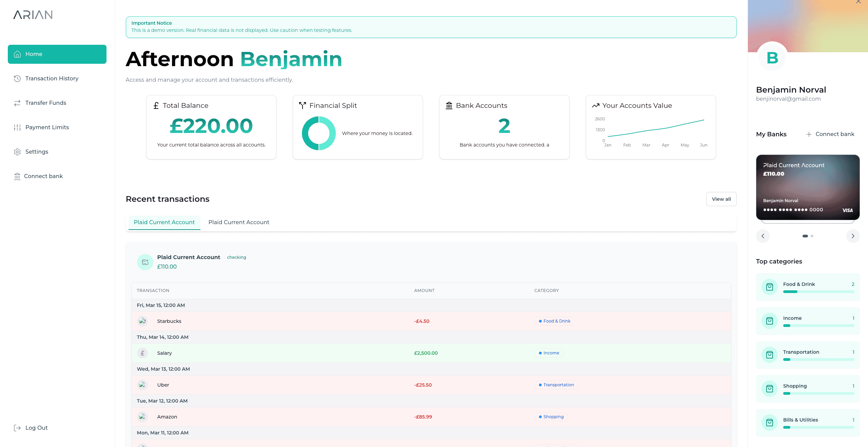Screen dimensions: 868x447
Task: Click the Transaction History sidebar icon
Action: tap(17, 78)
